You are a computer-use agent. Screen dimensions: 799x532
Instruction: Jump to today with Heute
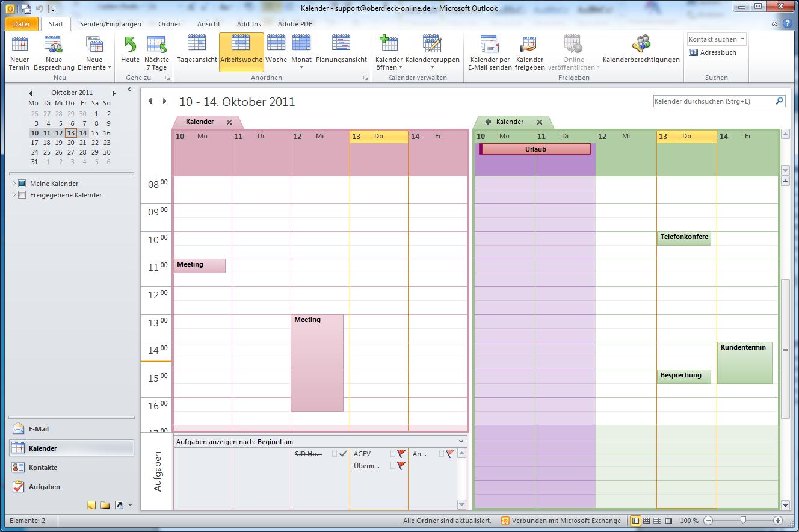[130, 49]
